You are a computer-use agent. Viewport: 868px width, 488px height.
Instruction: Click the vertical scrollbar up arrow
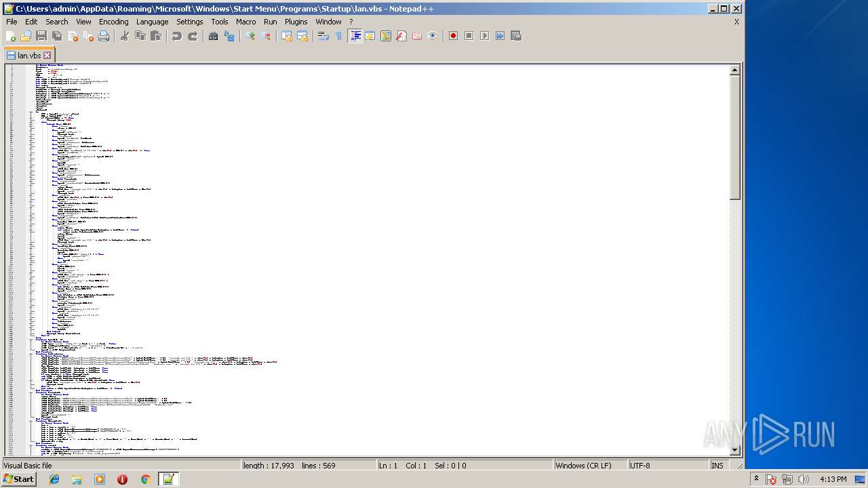(734, 70)
